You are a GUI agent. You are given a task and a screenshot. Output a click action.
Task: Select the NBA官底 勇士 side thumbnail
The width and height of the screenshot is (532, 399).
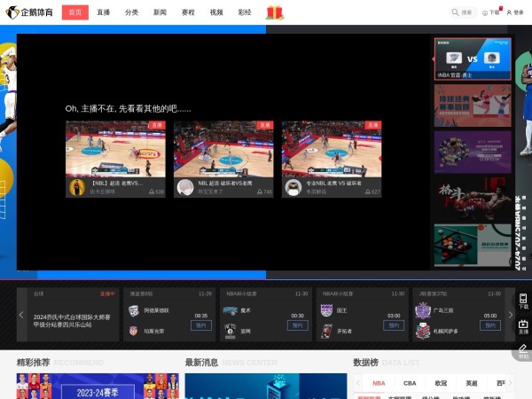pyautogui.click(x=472, y=59)
